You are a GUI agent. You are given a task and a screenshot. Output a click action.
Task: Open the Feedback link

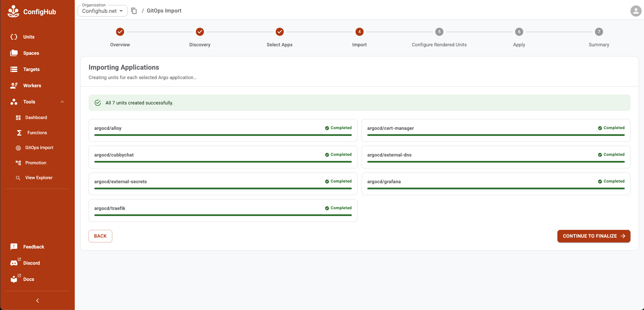34,247
